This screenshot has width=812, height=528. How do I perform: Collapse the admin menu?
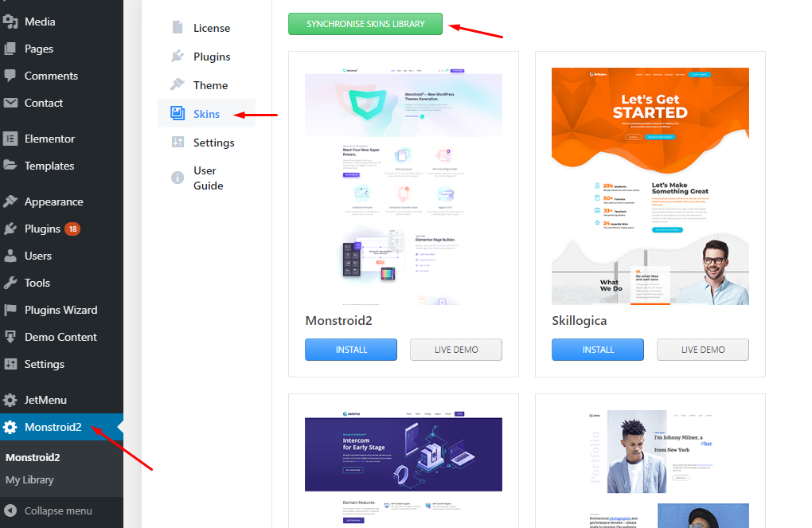point(49,510)
